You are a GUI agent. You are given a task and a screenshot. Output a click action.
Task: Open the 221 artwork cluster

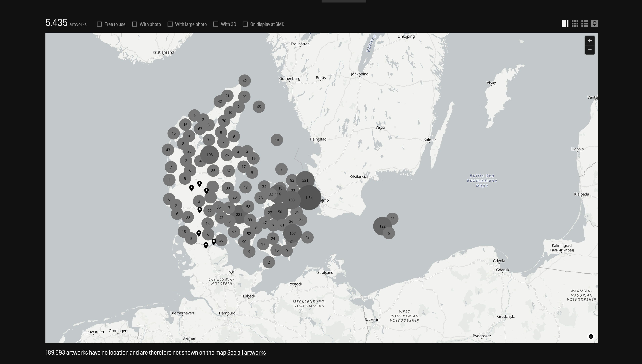pyautogui.click(x=239, y=214)
